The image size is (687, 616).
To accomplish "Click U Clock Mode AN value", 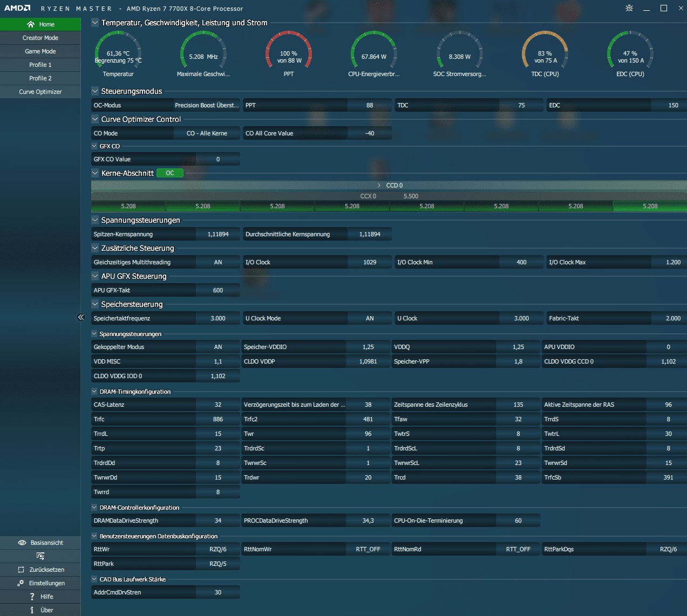I will [x=370, y=318].
